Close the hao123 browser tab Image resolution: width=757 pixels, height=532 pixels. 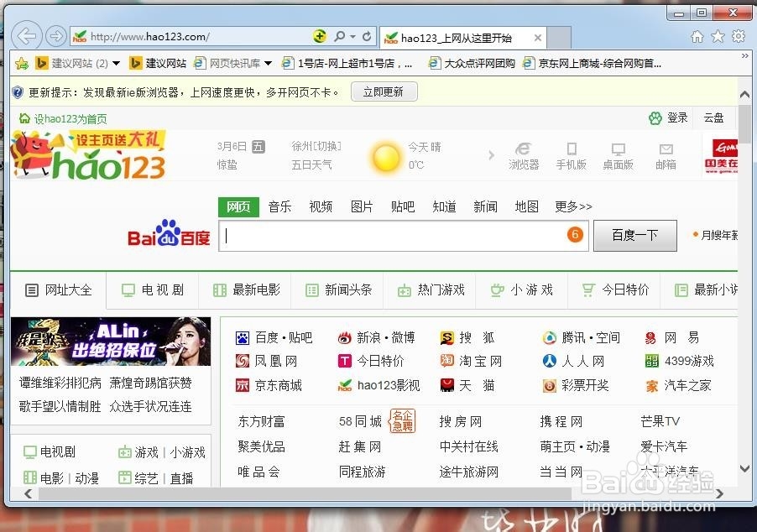click(537, 38)
